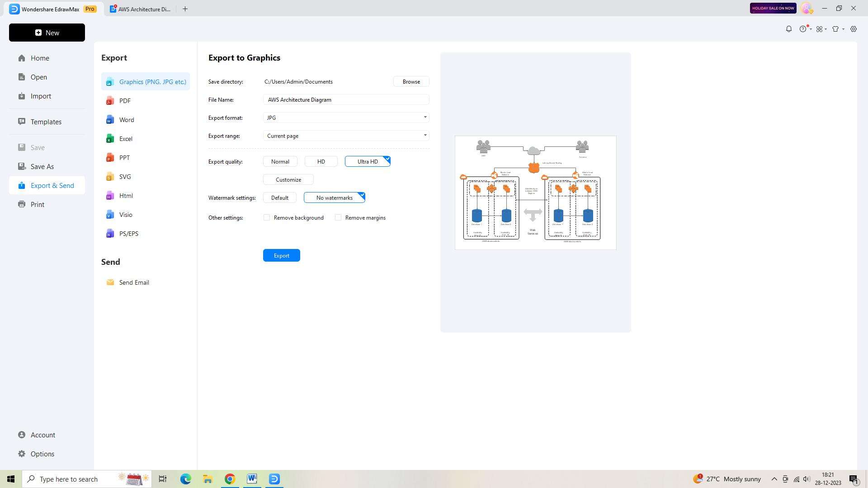
Task: Expand the Export format dropdown
Action: (x=426, y=117)
